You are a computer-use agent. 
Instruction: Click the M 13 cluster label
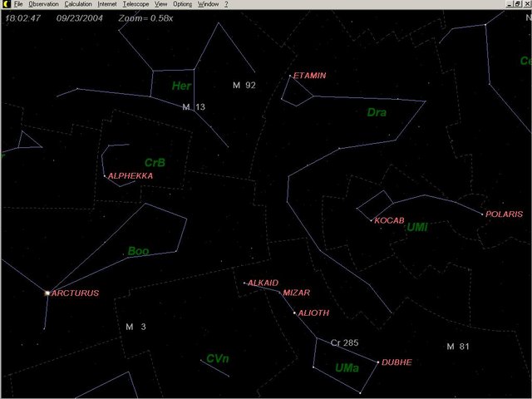pos(194,106)
